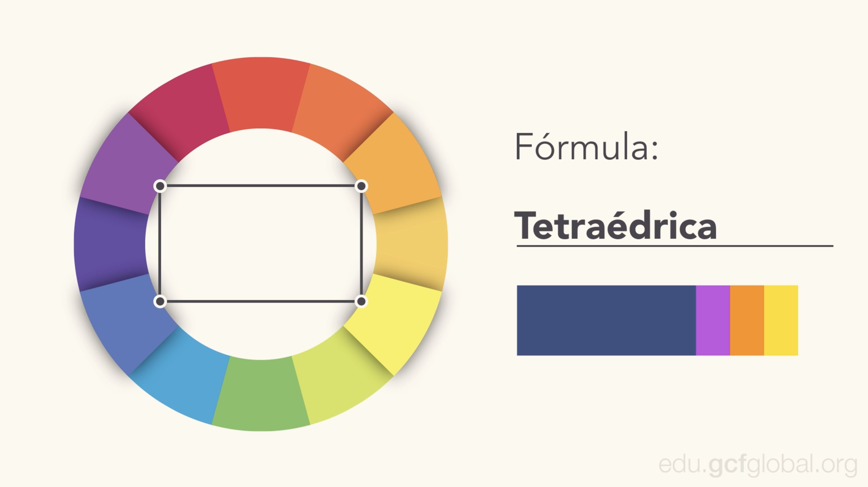868x487 pixels.
Task: Select the green segment of the wheel
Action: pos(261,394)
